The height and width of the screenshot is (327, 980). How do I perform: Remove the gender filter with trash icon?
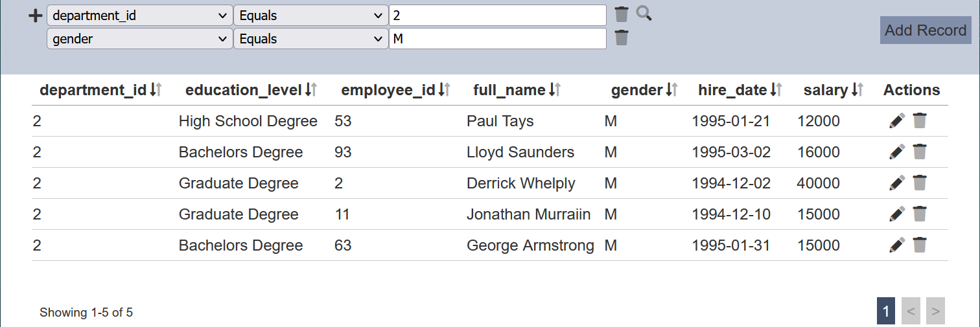tap(622, 38)
